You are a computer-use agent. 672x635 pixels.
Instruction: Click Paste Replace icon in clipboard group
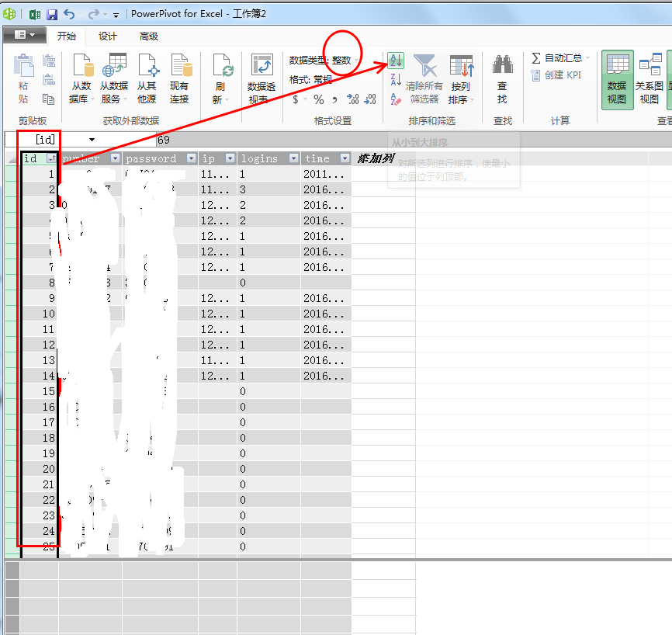click(48, 80)
